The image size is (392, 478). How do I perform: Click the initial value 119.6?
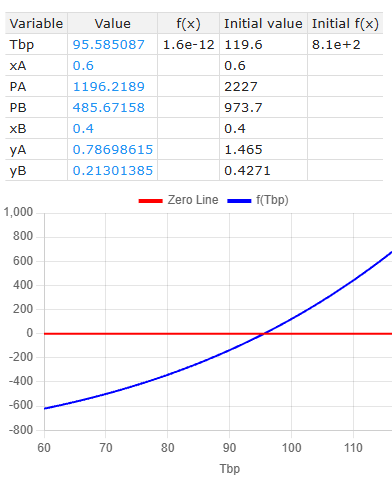point(243,44)
